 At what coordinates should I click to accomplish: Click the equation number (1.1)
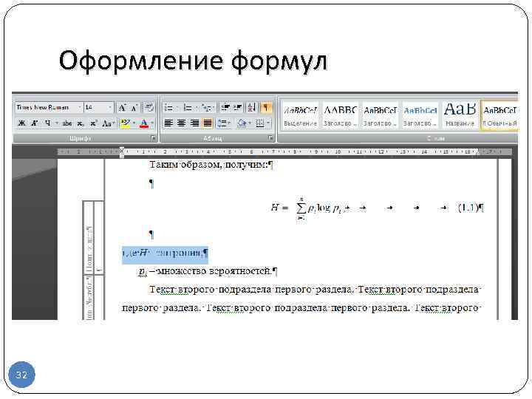pyautogui.click(x=468, y=208)
